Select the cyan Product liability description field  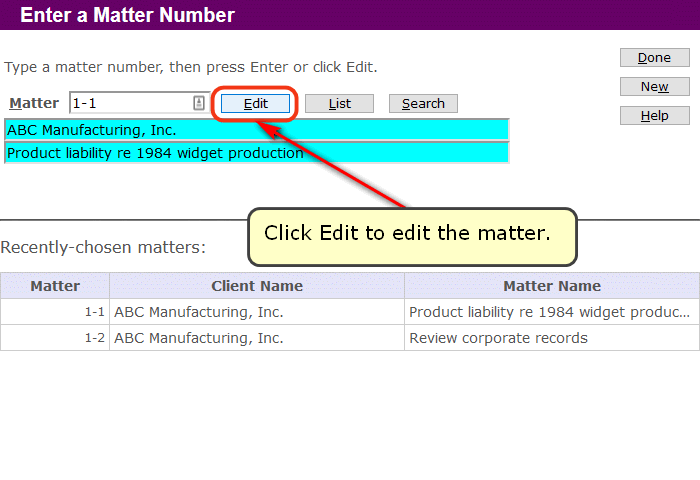point(256,153)
